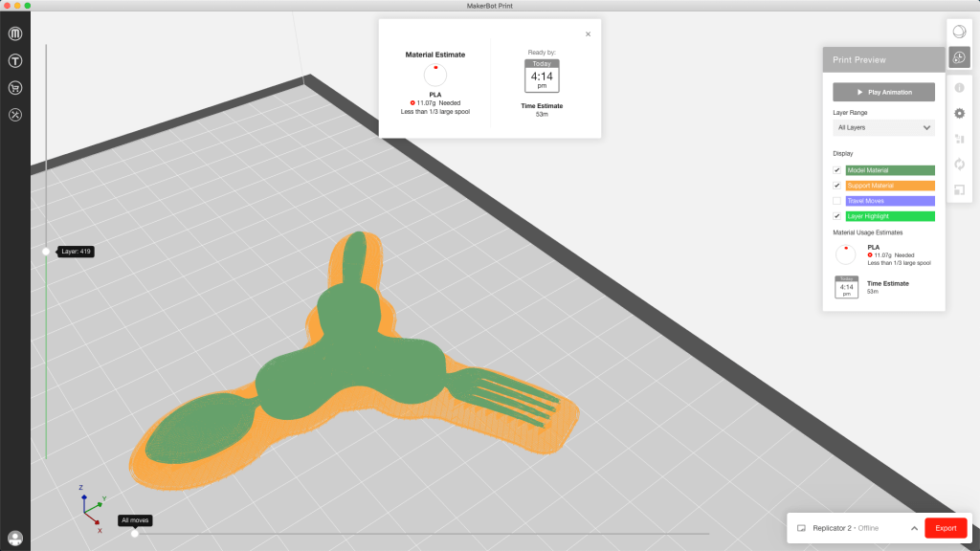This screenshot has width=980, height=551.
Task: Uncheck the Model Material checkbox
Action: 837,170
